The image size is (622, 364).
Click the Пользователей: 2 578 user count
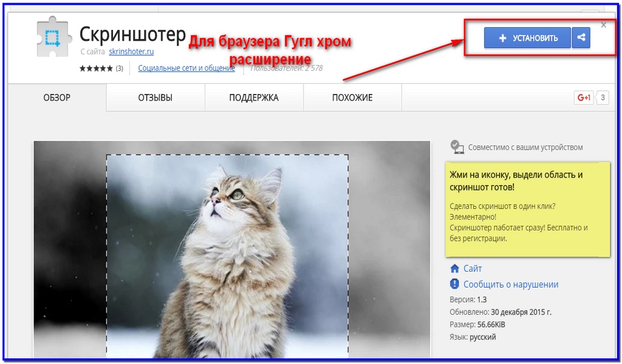287,68
